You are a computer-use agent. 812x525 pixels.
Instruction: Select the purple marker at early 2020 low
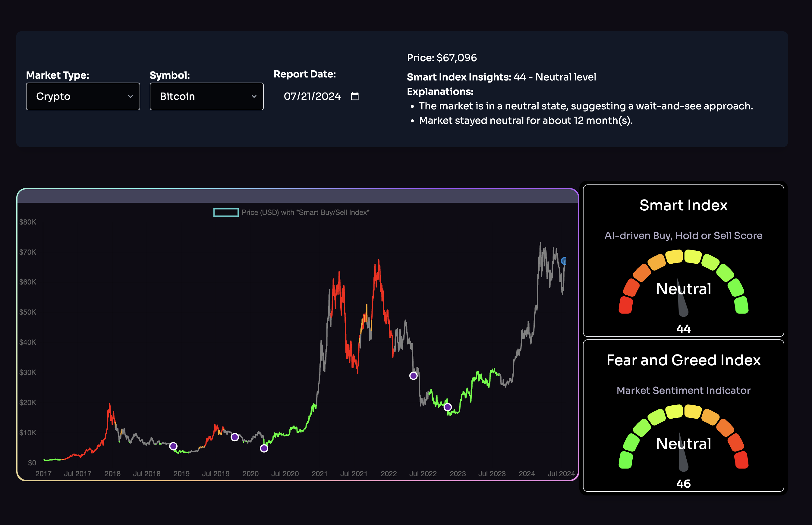tap(264, 448)
